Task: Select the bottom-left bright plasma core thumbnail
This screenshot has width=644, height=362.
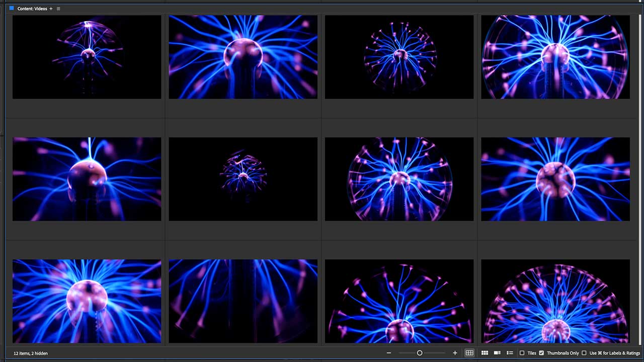Action: click(87, 301)
